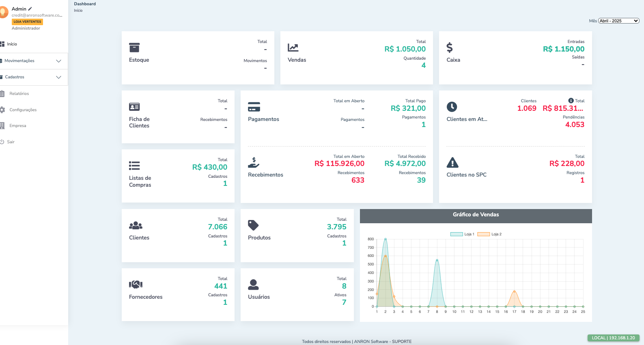This screenshot has width=644, height=345.
Task: Open Relatórios from the sidebar
Action: 19,94
